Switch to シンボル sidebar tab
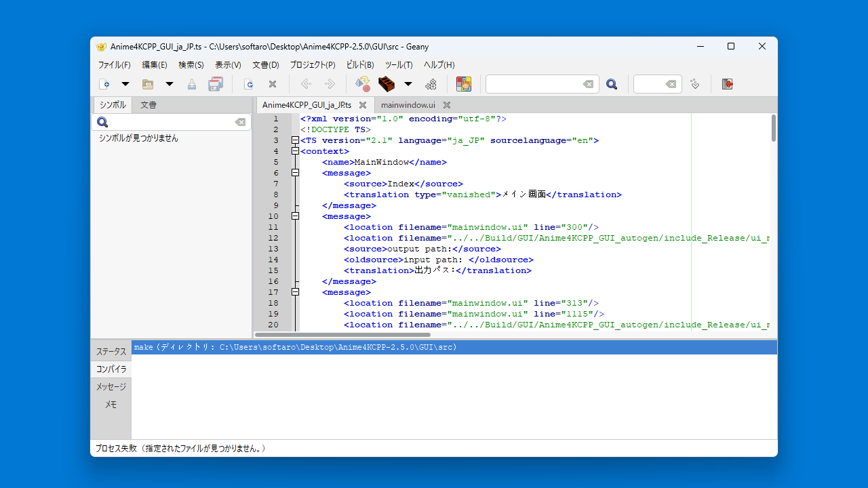Viewport: 868px width, 488px height. (x=113, y=105)
